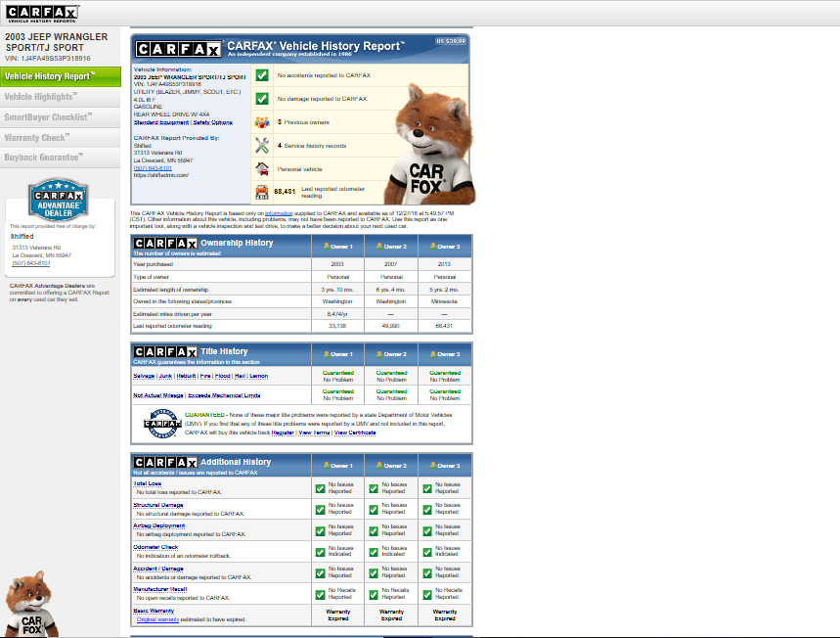This screenshot has height=638, width=840.
Task: Click the green check beside No damage reported
Action: (262, 99)
